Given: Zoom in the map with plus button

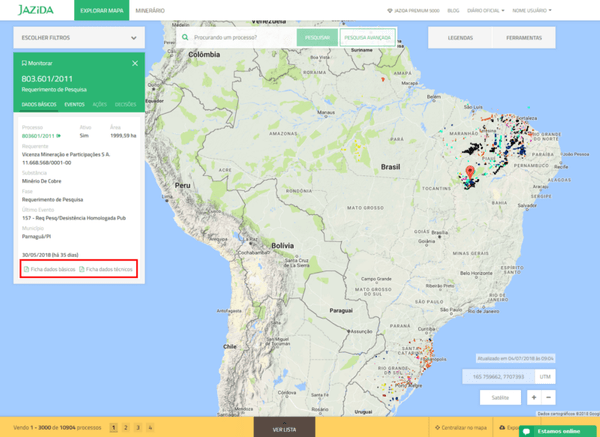Looking at the screenshot, I should pyautogui.click(x=534, y=397).
